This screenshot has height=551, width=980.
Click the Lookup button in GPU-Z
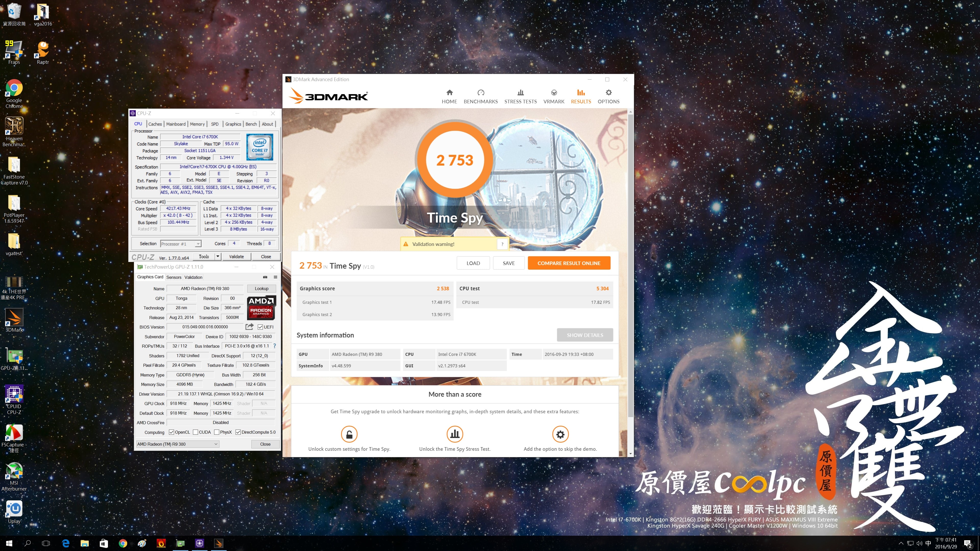coord(261,289)
